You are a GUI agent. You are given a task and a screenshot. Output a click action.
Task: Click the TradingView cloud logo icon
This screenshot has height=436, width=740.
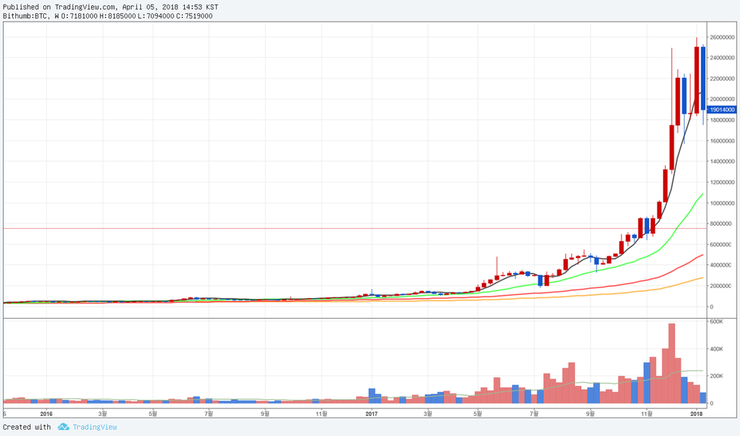coord(63,427)
